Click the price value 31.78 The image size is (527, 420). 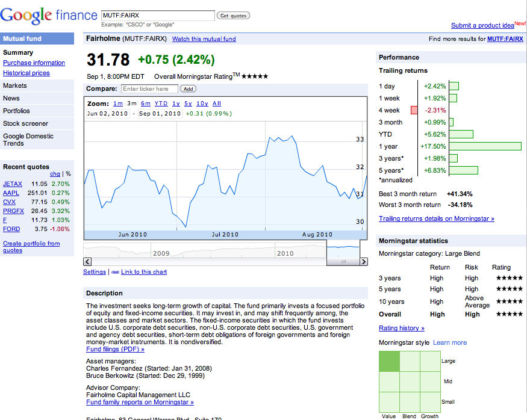click(108, 60)
